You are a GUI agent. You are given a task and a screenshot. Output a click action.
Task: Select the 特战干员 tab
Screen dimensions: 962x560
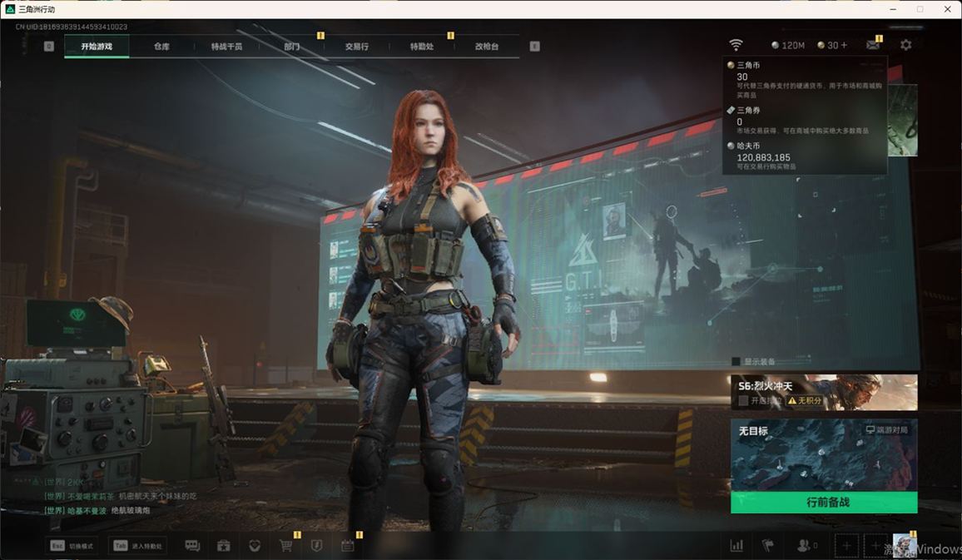coord(226,47)
